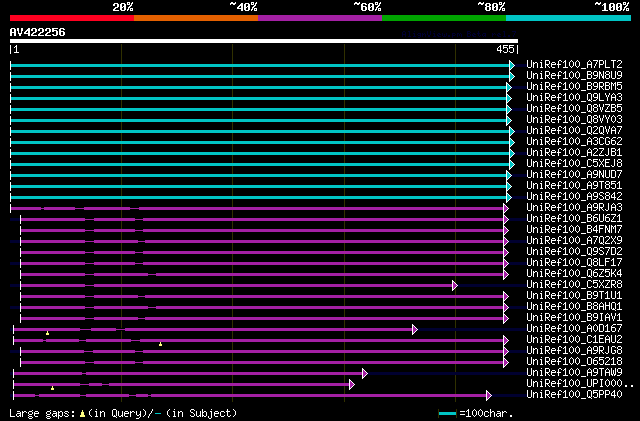Click the cyan alignment bar for UniRef100_C5XEJ8

260,165
